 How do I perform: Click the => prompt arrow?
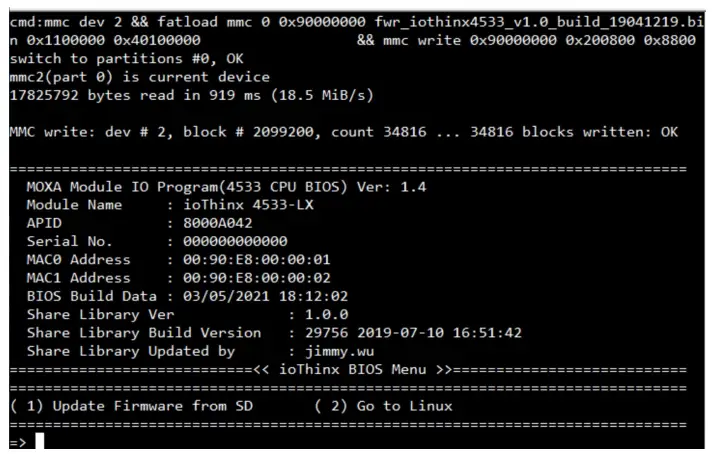click(17, 441)
